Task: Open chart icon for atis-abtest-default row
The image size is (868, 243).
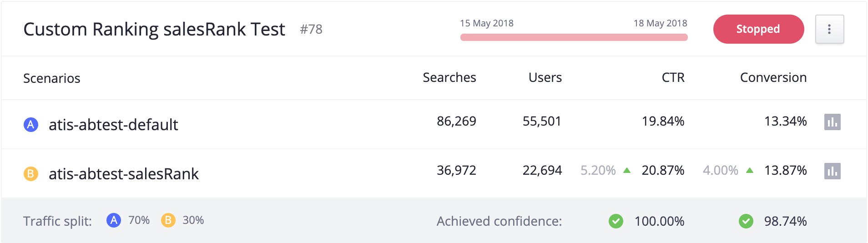Action: 832,122
